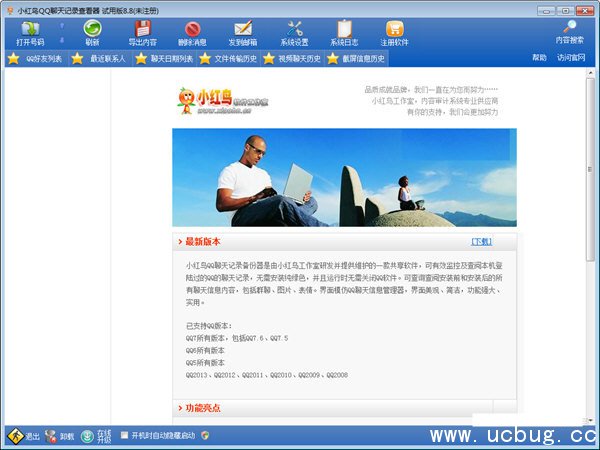
Task: Click the vertical scrollbar thumb
Action: point(590,169)
